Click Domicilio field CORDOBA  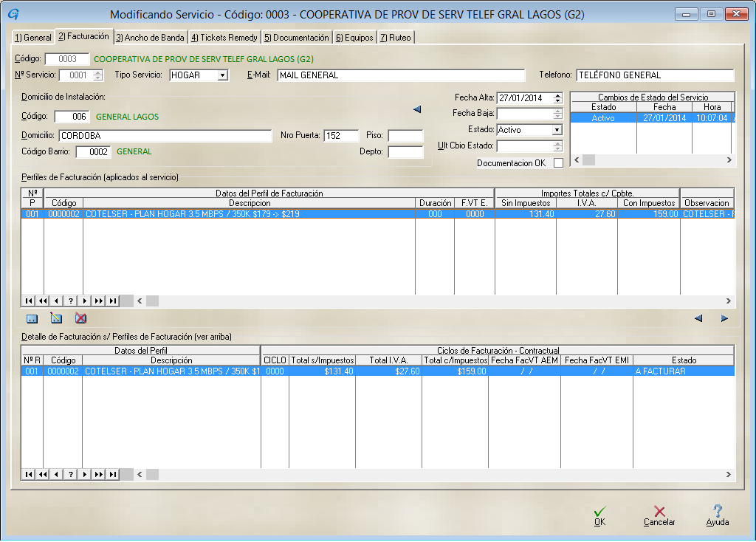tap(165, 136)
